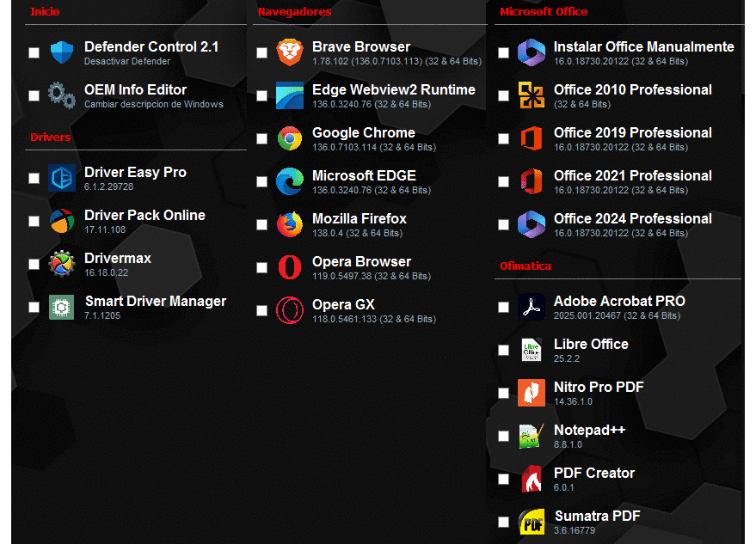Toggle the Opera Browser checkbox

coord(261,267)
